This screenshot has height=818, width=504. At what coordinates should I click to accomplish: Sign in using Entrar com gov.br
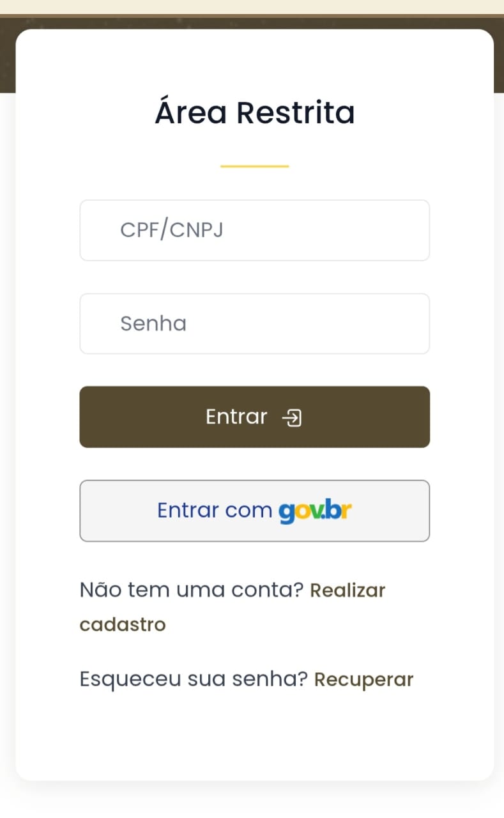(254, 511)
